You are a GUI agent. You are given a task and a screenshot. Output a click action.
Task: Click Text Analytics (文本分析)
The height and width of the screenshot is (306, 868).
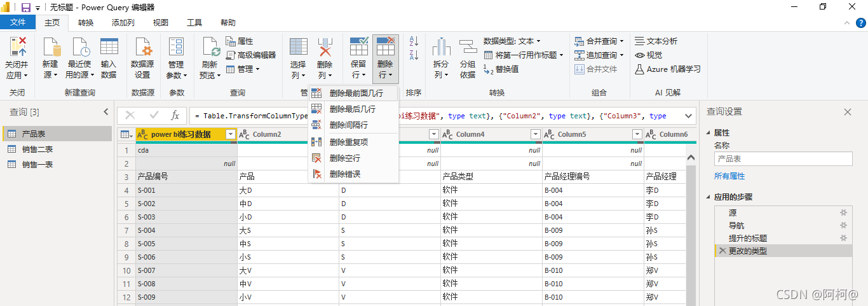point(656,41)
